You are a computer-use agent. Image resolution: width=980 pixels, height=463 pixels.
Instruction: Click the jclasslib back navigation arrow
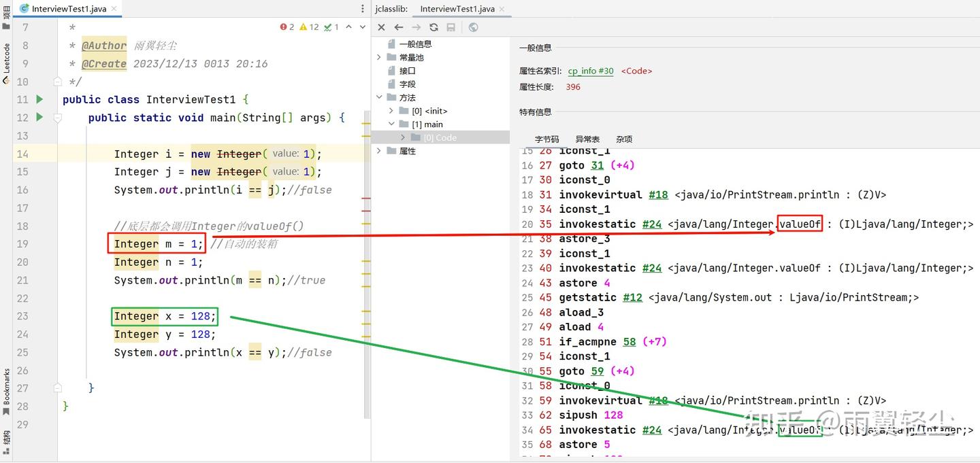[399, 27]
